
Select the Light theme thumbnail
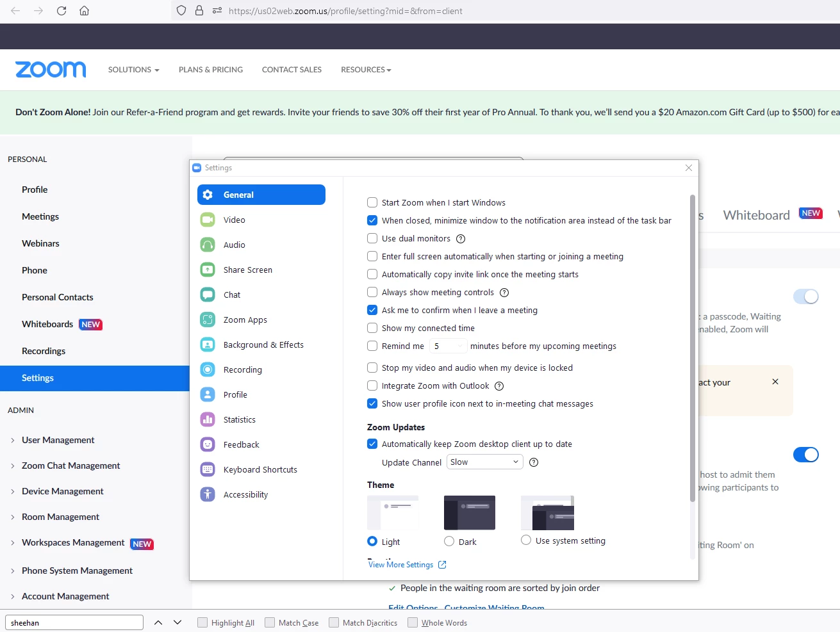click(x=393, y=512)
